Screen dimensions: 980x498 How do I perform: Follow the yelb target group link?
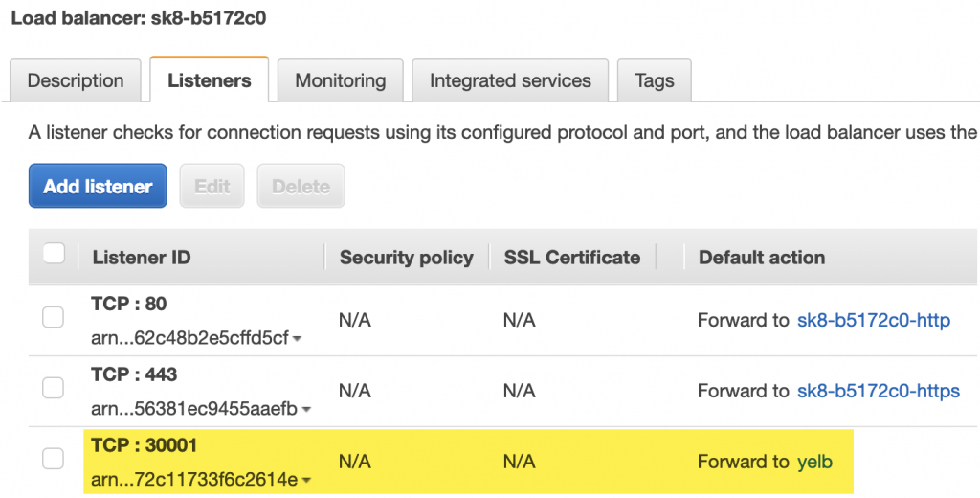pos(814,462)
